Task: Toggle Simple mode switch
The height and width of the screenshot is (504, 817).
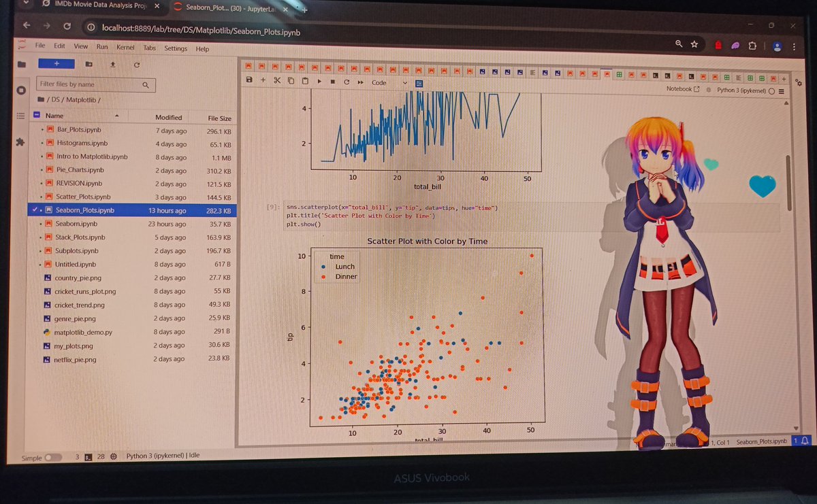Action: [x=52, y=458]
